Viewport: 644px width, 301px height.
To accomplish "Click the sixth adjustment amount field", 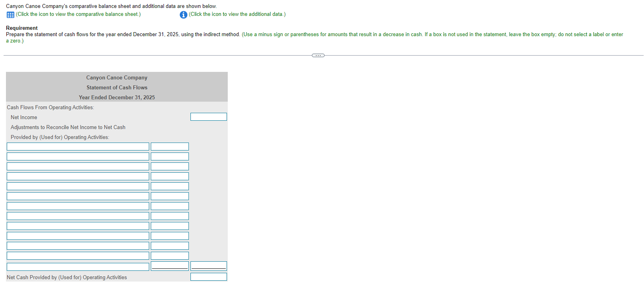I will point(170,196).
